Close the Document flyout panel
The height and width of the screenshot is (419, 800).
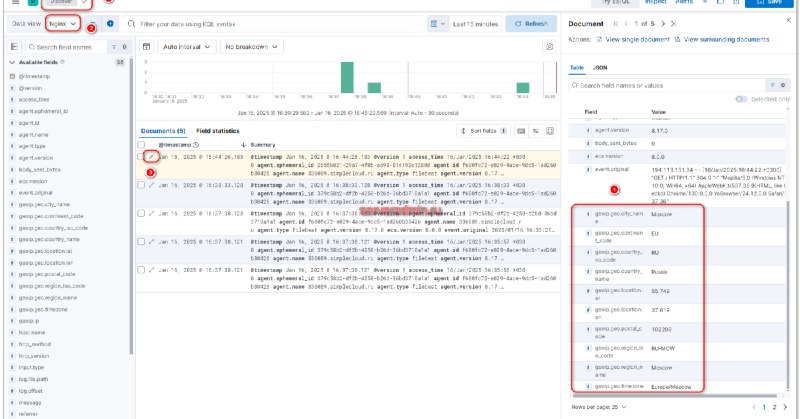[788, 20]
